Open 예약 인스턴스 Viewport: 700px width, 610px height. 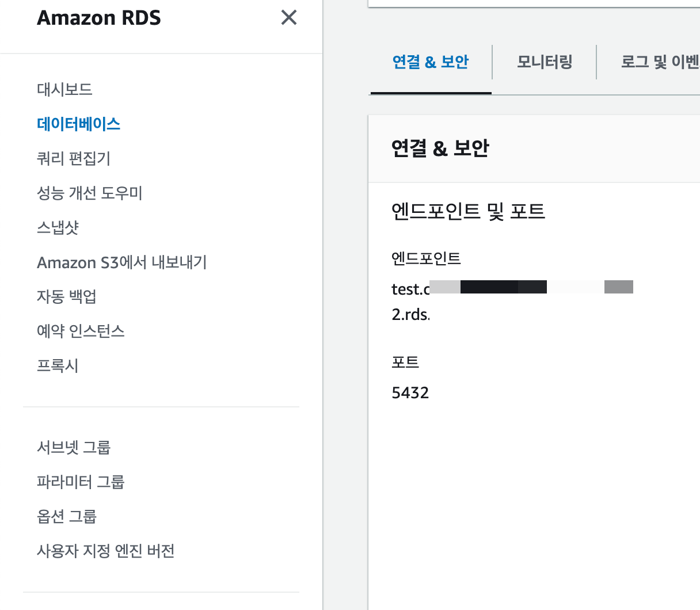pyautogui.click(x=81, y=331)
